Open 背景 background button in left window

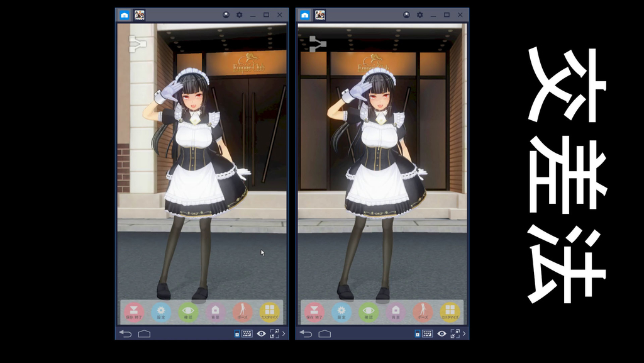point(215,312)
